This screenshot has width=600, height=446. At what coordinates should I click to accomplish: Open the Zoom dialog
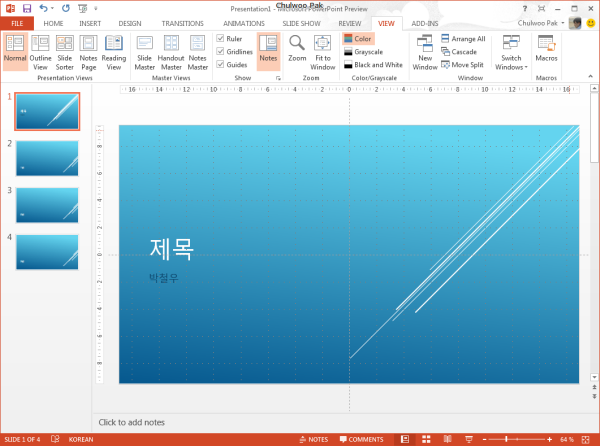click(x=297, y=49)
